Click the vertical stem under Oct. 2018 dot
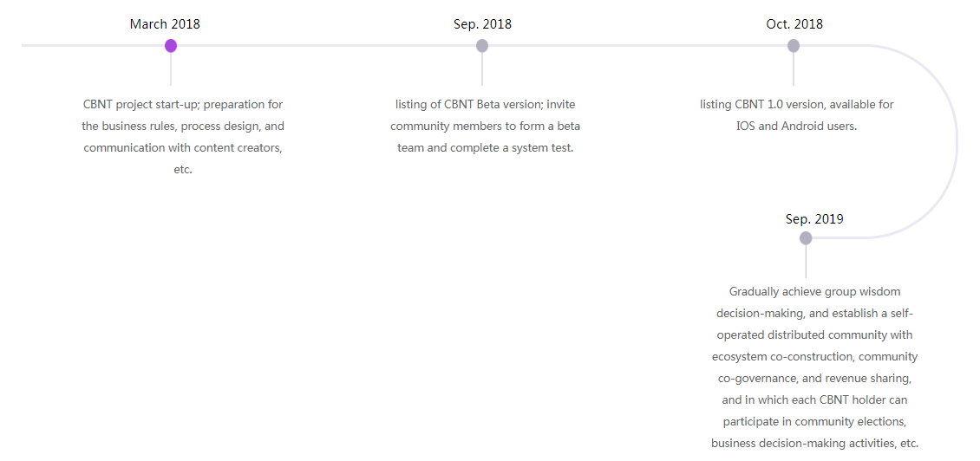Image resolution: width=980 pixels, height=461 pixels. tap(794, 71)
